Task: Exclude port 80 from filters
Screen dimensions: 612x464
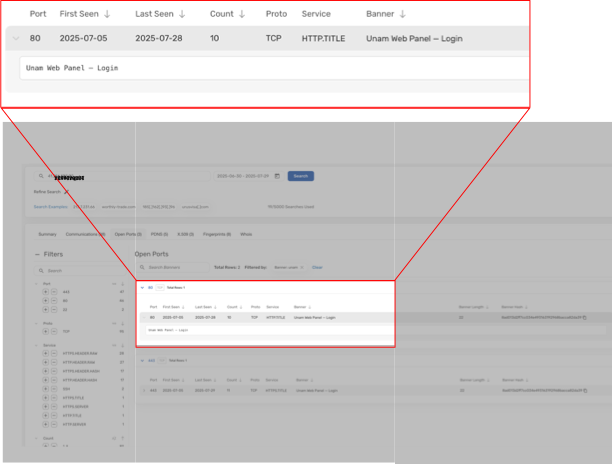Action: click(x=54, y=300)
